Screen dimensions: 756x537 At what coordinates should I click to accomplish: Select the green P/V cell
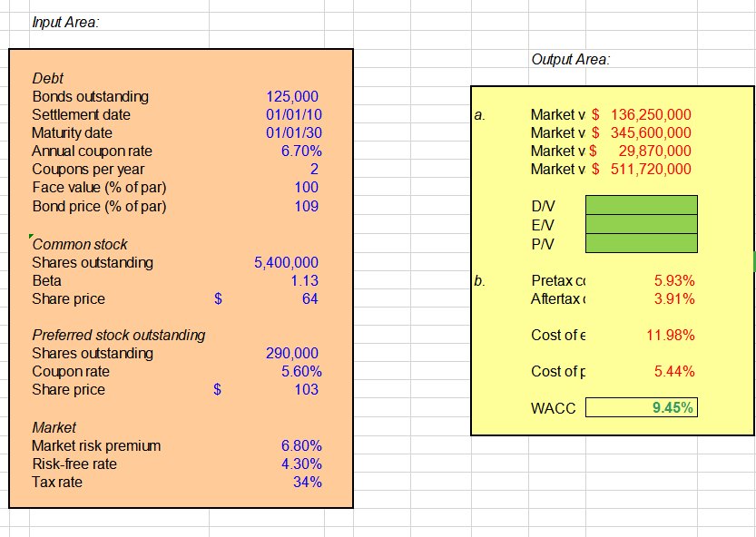[x=641, y=242]
